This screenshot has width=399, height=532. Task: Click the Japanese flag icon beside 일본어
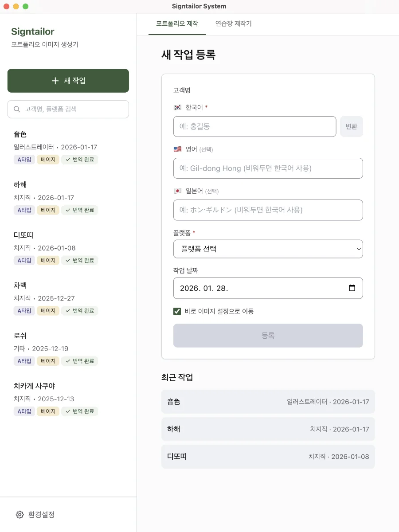click(177, 191)
